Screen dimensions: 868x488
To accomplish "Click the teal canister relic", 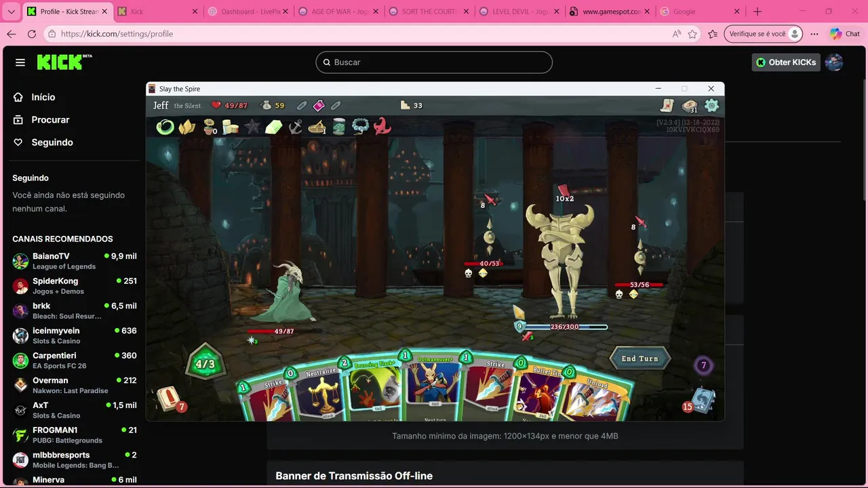I will [x=339, y=127].
